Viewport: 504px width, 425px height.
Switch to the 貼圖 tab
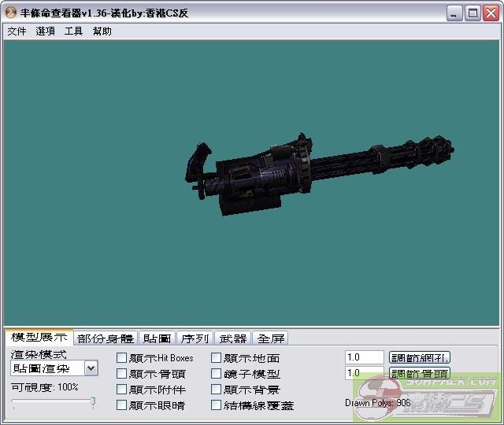tap(157, 338)
